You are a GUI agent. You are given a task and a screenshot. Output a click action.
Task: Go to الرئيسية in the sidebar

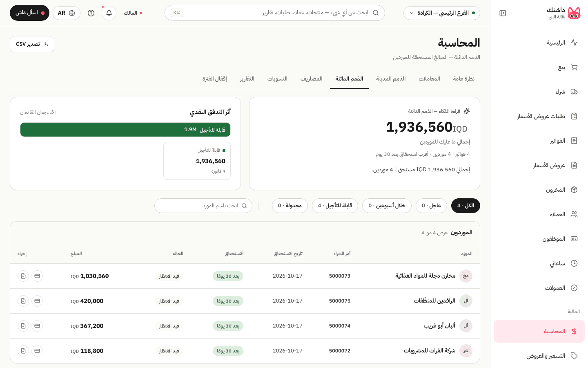pos(539,43)
